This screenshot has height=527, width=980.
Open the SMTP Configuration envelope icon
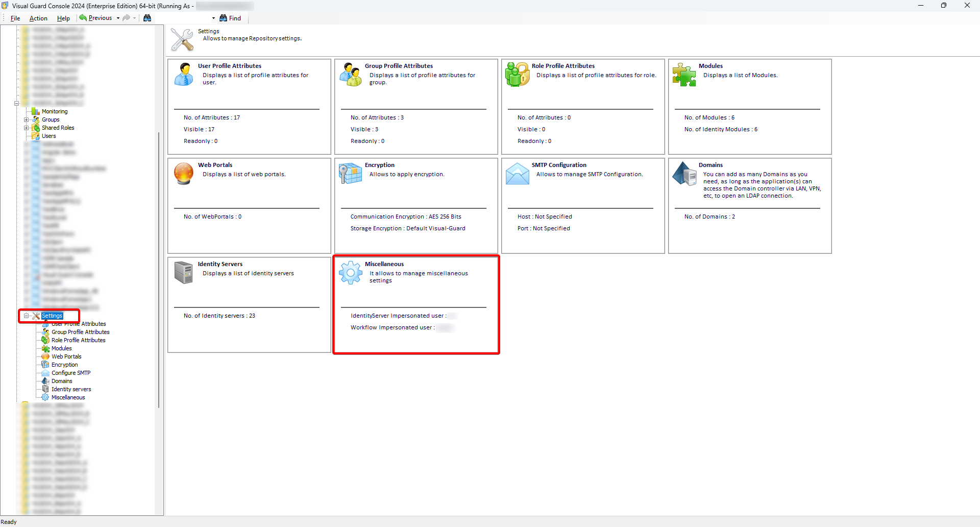tap(518, 174)
